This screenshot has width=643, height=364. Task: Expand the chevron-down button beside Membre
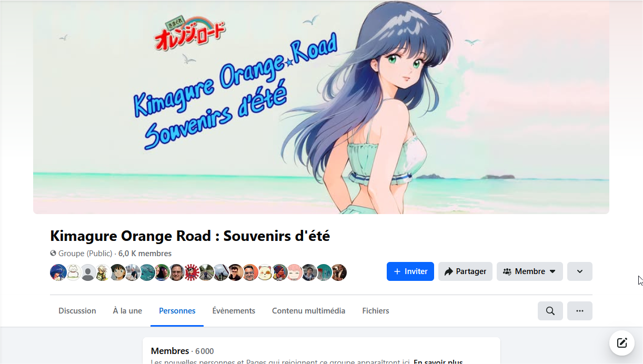click(x=580, y=271)
